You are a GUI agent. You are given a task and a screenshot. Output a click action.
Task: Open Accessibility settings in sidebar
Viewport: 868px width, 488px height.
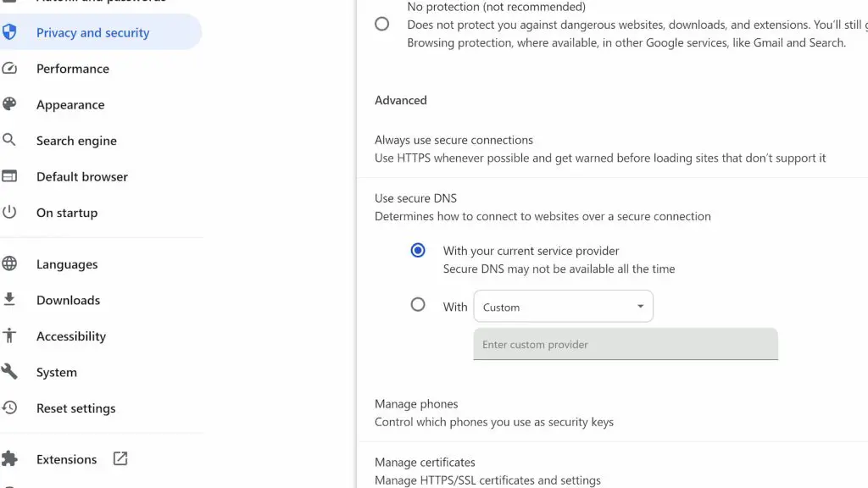pyautogui.click(x=71, y=336)
